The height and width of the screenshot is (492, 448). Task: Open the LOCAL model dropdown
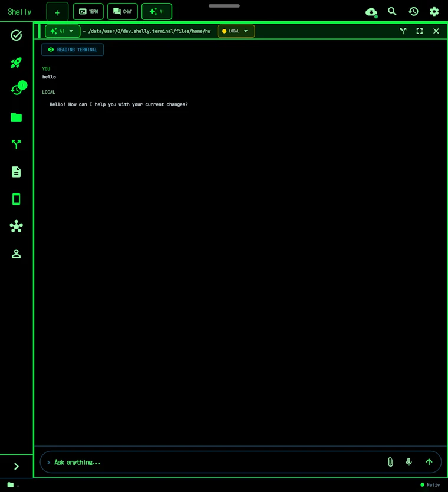(236, 31)
